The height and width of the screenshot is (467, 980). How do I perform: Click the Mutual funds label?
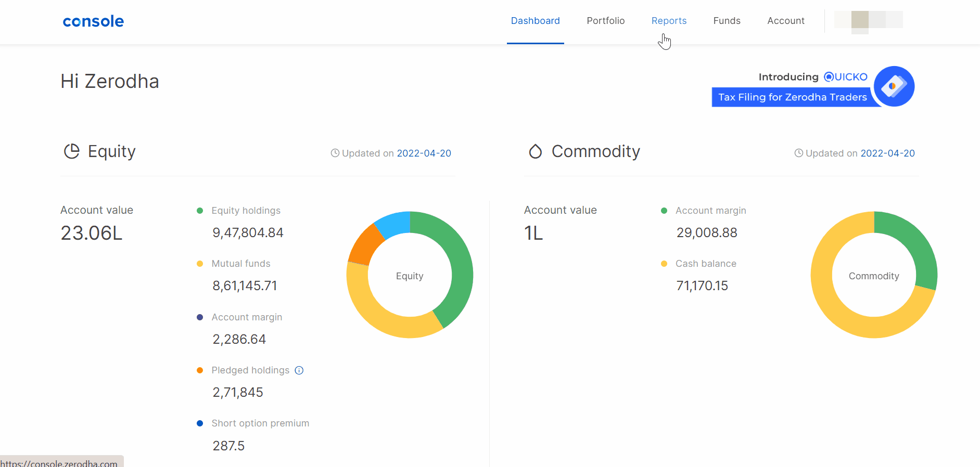(240, 264)
